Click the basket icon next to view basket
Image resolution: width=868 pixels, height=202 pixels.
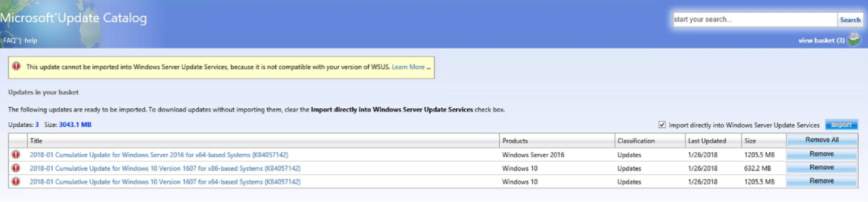click(854, 39)
